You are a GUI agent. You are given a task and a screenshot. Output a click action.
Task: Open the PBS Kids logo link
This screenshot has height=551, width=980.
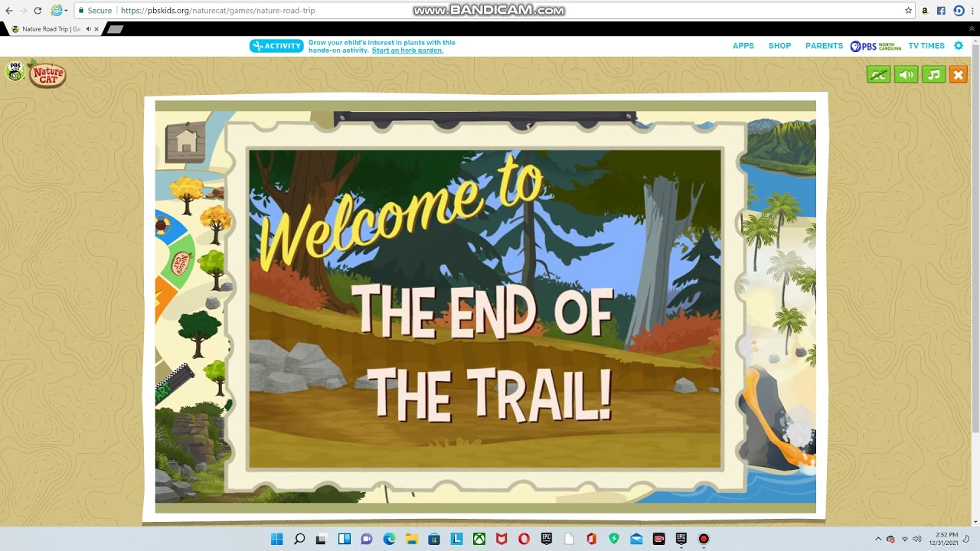15,72
